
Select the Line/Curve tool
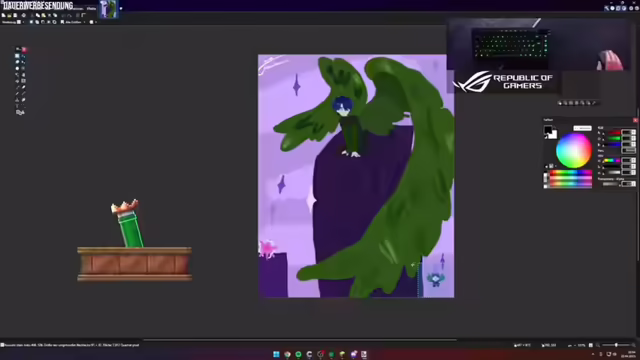click(x=24, y=106)
